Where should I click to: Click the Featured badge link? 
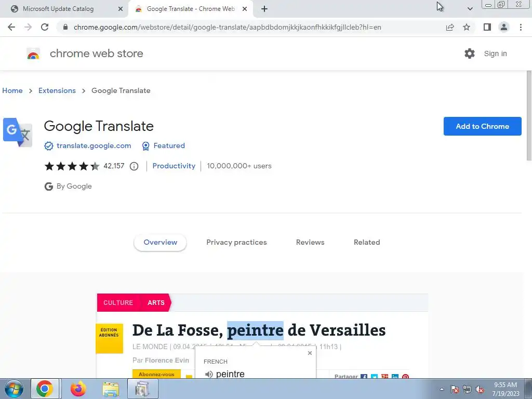pos(169,145)
